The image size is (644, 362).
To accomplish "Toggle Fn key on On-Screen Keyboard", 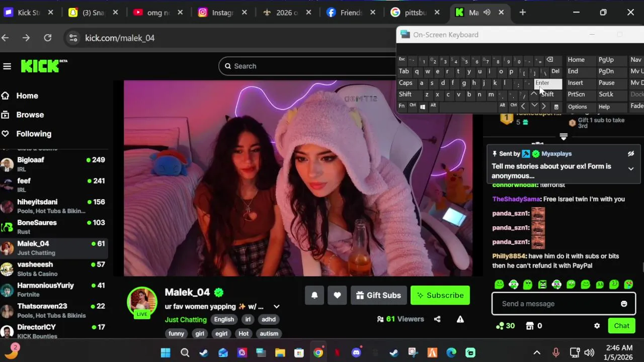I will pyautogui.click(x=401, y=106).
